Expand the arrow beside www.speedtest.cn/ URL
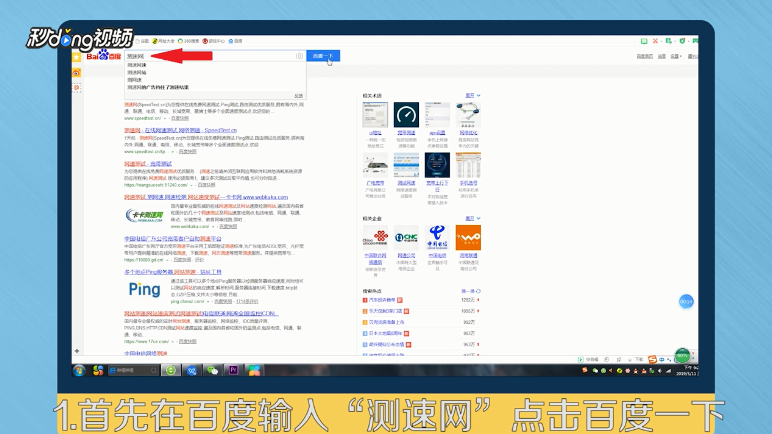772x434 pixels. click(165, 118)
